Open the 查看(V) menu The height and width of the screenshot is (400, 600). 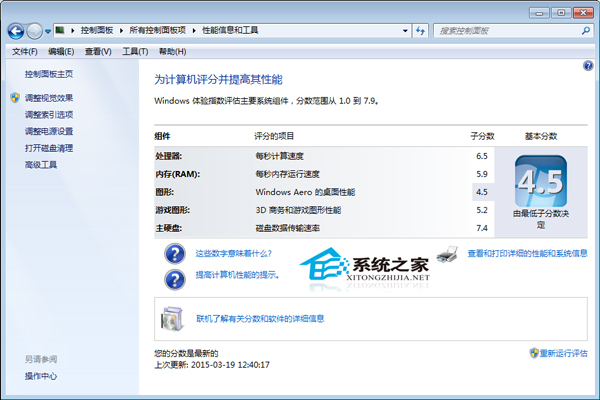point(98,51)
